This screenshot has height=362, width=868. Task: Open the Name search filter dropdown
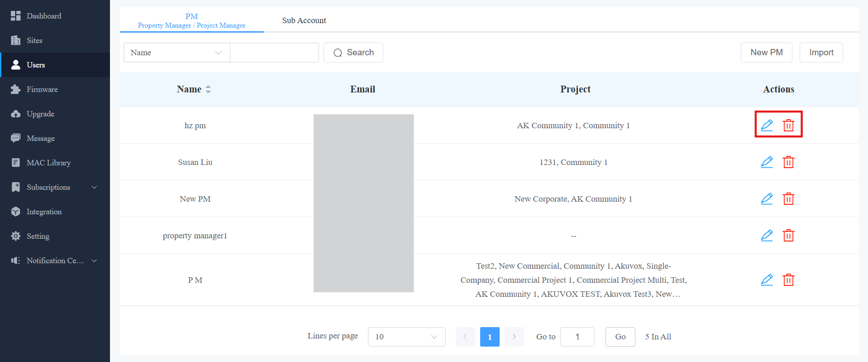point(177,53)
